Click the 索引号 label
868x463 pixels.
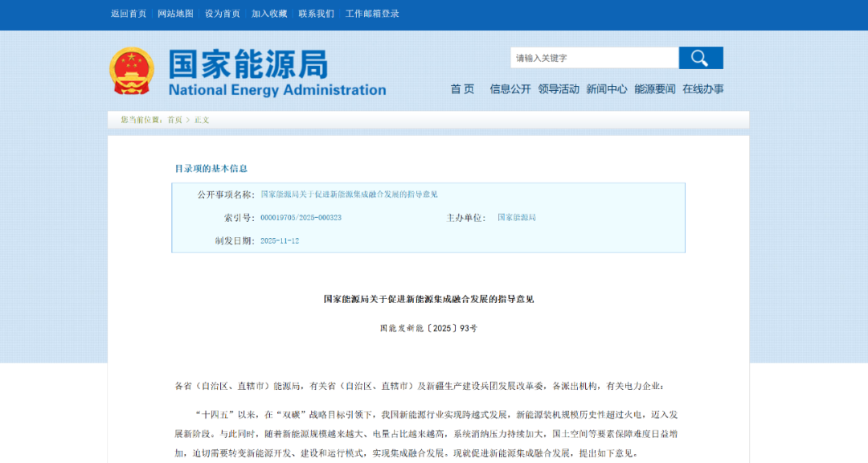point(240,218)
